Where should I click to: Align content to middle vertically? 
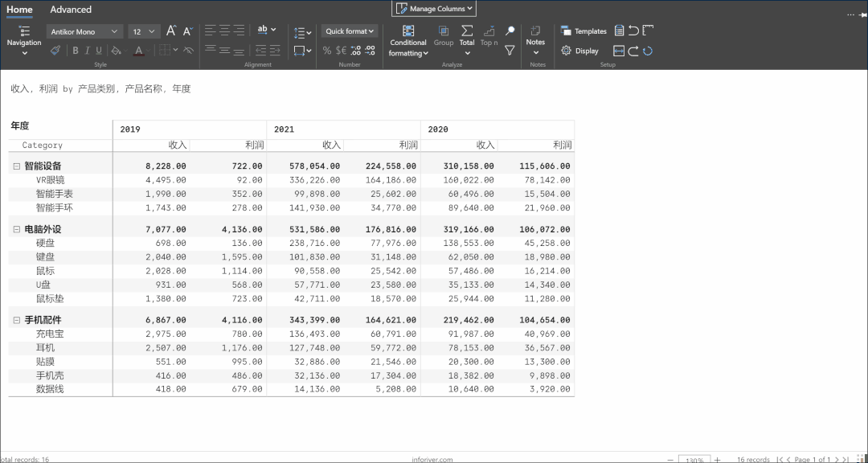coord(224,50)
